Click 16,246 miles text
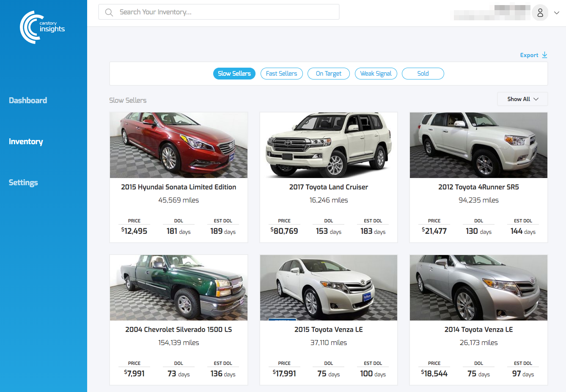This screenshot has width=566, height=392. pos(329,200)
